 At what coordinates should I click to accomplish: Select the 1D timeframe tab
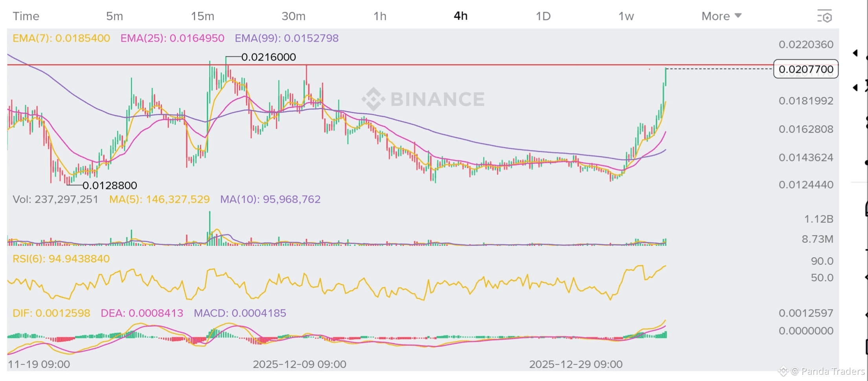tap(543, 16)
